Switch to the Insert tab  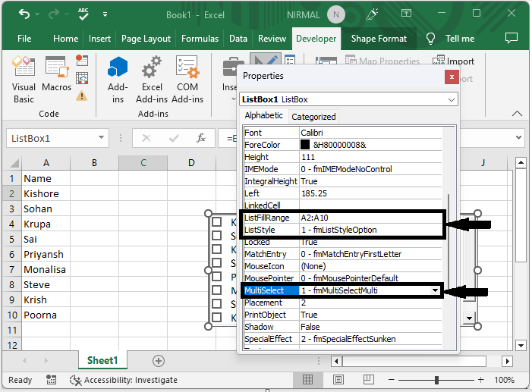click(99, 39)
